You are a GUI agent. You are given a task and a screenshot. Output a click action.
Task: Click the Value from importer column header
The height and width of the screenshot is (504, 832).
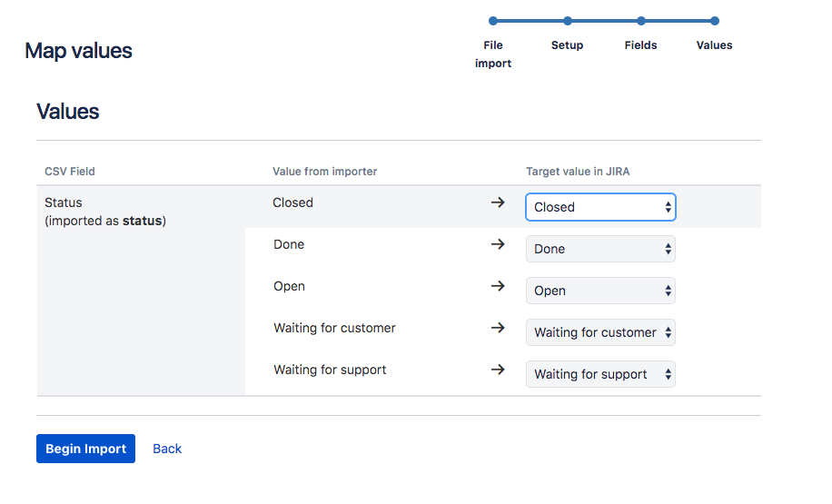324,172
